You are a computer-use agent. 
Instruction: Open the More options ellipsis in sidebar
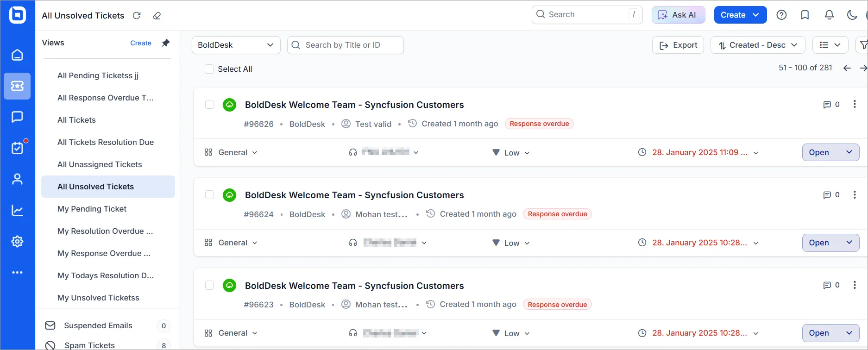click(17, 272)
